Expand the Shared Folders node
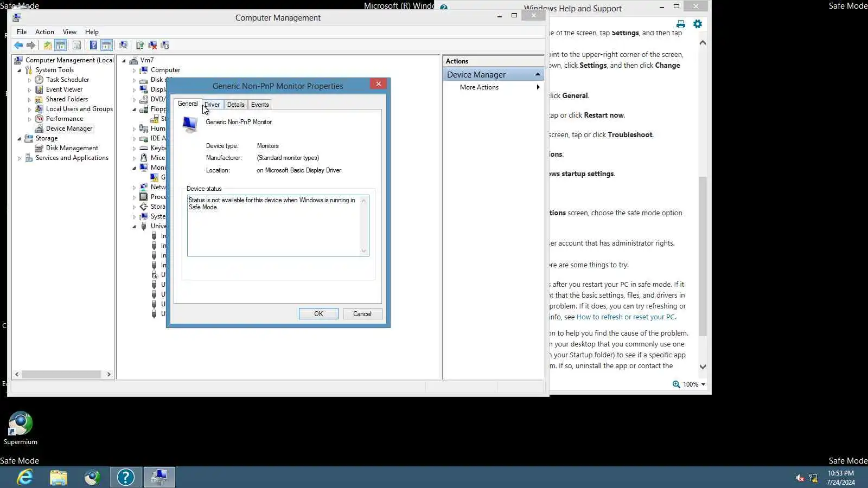This screenshot has height=488, width=868. click(29, 100)
